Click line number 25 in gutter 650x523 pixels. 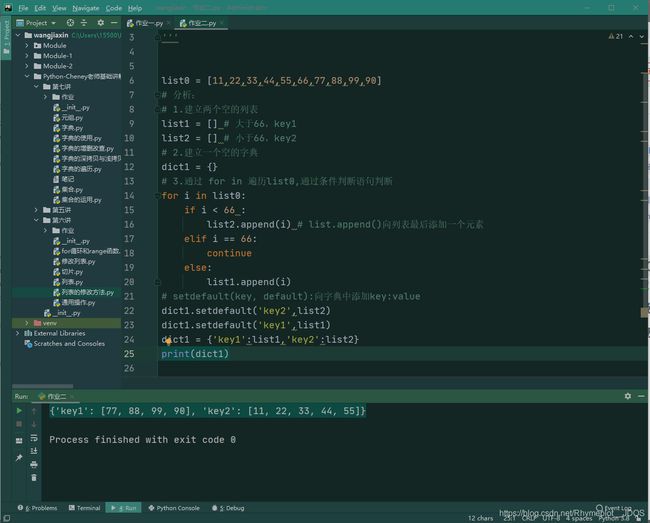pos(129,354)
